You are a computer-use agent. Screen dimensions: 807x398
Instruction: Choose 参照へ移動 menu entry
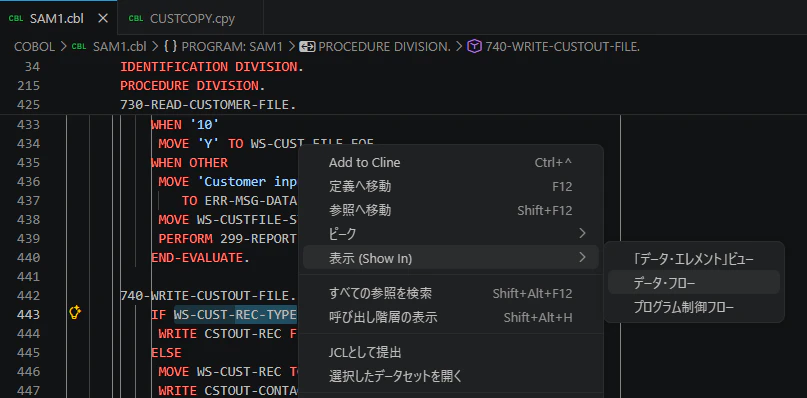tap(450, 210)
